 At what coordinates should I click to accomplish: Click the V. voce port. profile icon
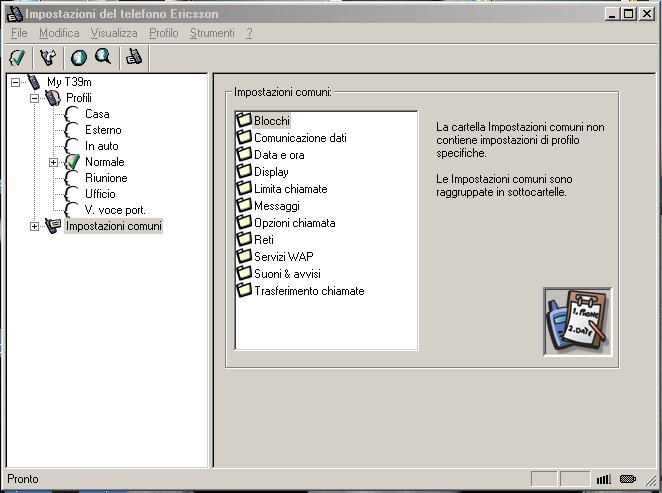72,210
